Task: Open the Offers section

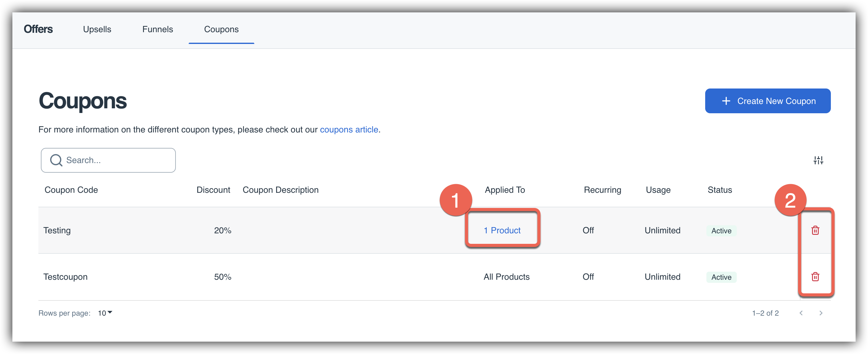Action: point(38,29)
